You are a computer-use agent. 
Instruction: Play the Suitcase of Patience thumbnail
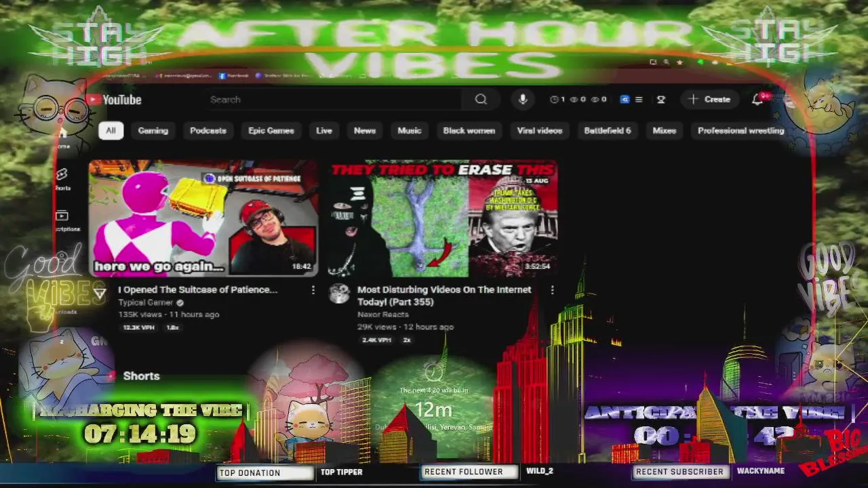tap(203, 218)
